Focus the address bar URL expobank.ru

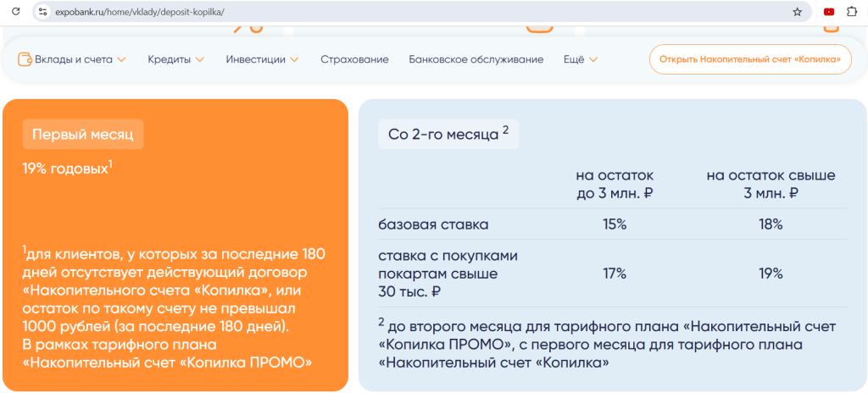click(140, 12)
